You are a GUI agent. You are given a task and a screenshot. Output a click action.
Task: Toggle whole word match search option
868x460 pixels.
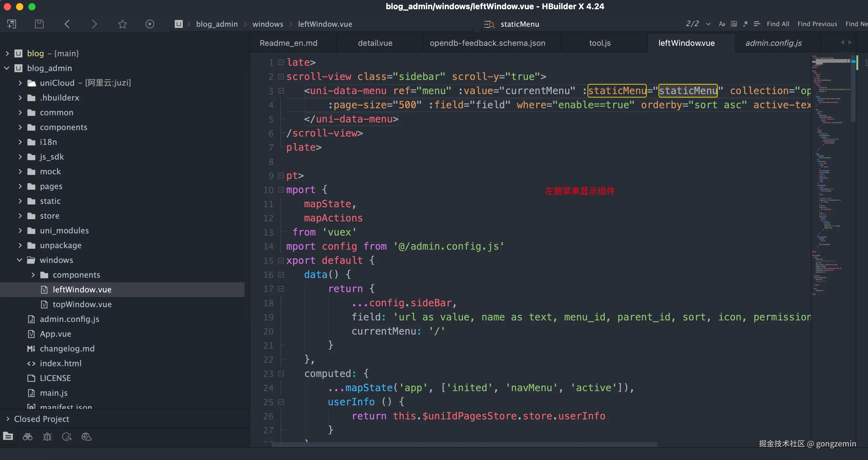733,24
